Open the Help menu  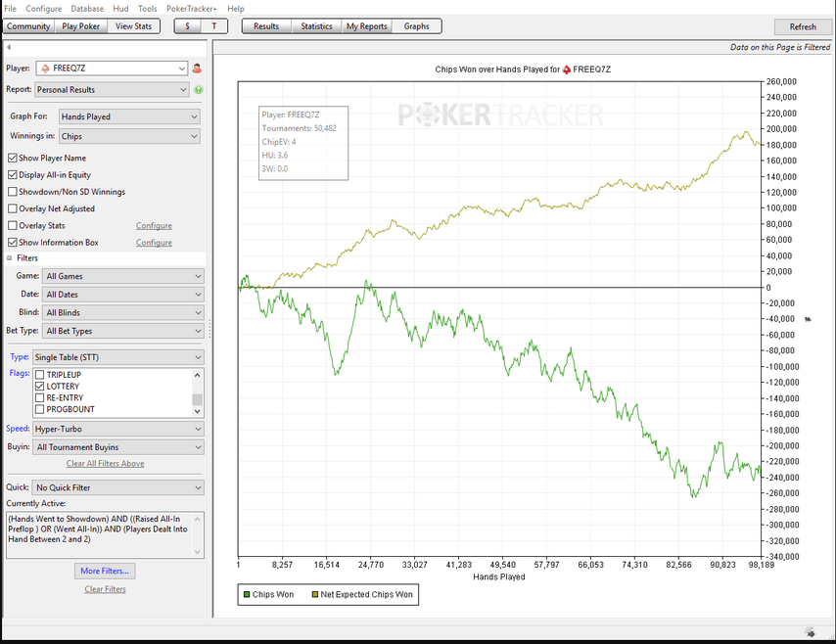pyautogui.click(x=236, y=9)
